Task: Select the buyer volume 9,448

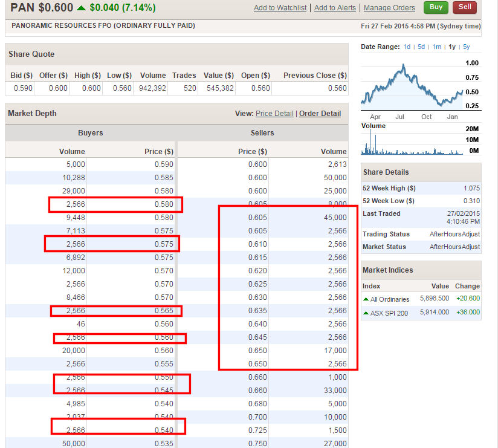Action: click(x=76, y=218)
